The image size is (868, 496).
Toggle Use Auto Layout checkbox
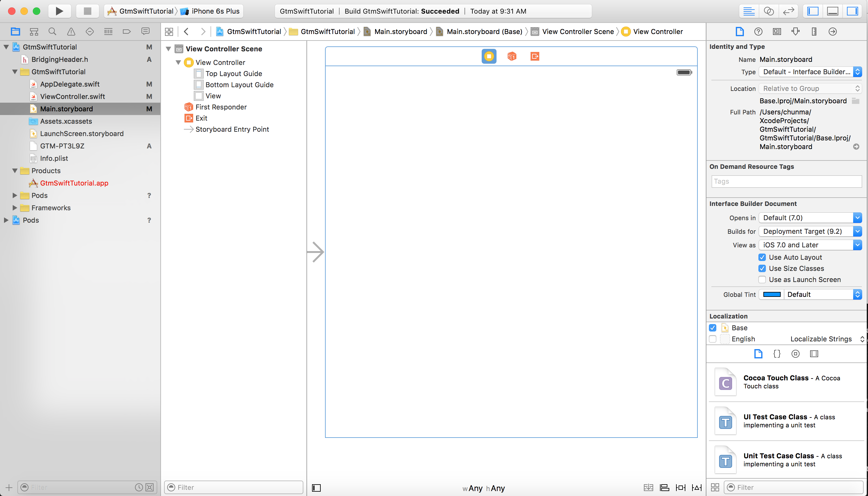[762, 257]
